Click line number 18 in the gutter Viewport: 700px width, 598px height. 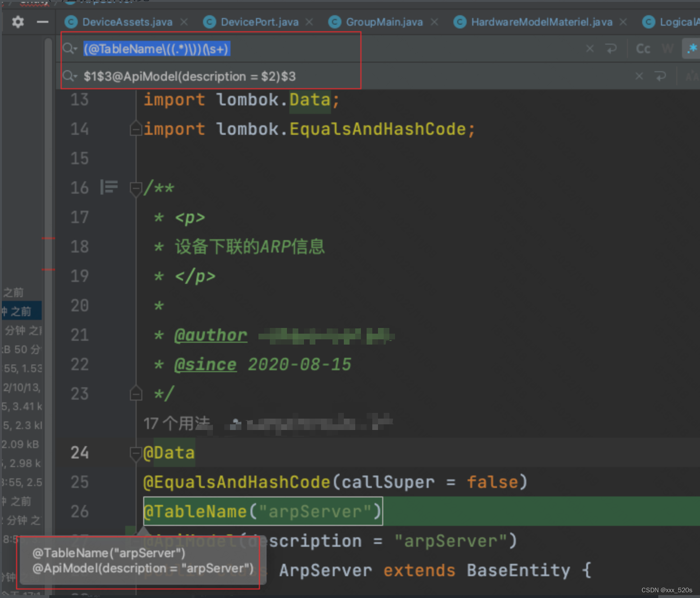[80, 247]
